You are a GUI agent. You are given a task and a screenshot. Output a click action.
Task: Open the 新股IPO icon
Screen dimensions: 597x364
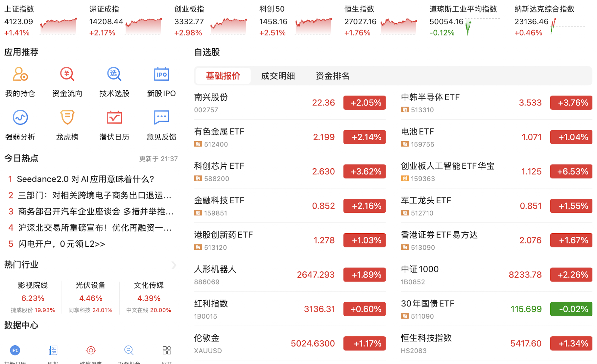click(x=161, y=75)
